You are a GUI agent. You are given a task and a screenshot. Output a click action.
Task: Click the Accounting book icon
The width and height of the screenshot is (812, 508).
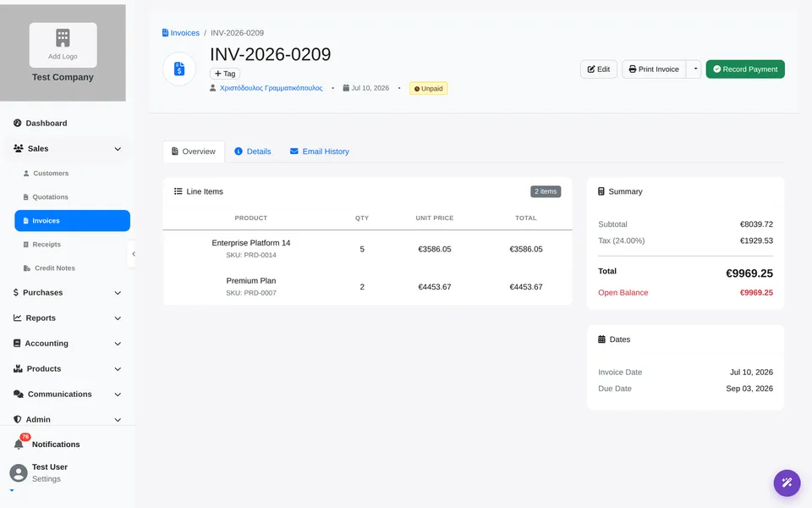coord(17,343)
